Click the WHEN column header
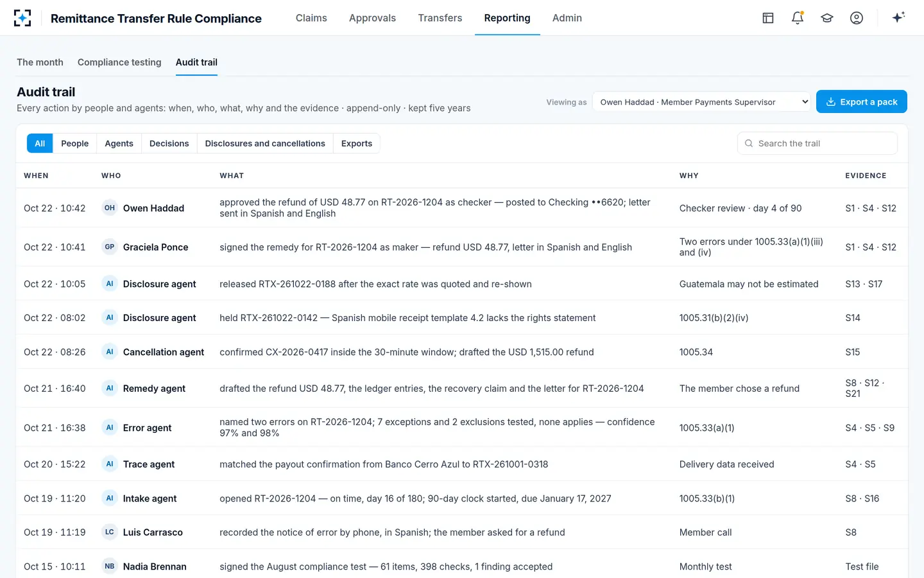Screen dimensions: 924x578 (x=36, y=175)
